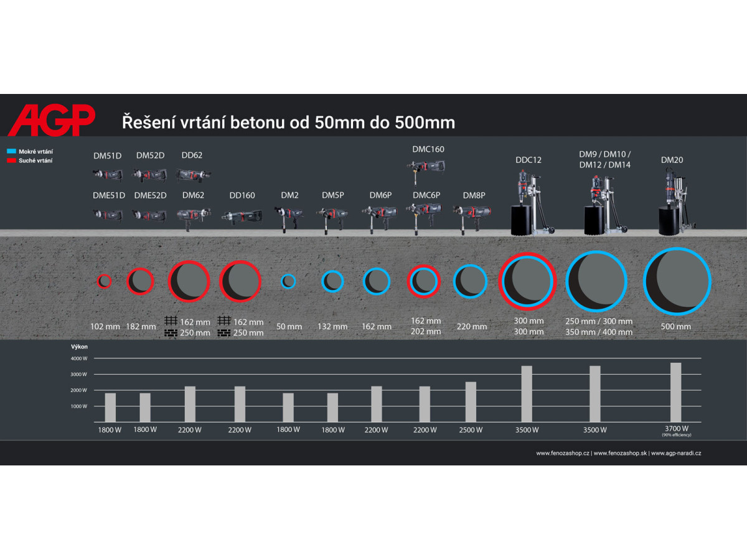Viewport: 747px width, 560px height.
Task: Select the DM62 drill image
Action: pyautogui.click(x=194, y=218)
